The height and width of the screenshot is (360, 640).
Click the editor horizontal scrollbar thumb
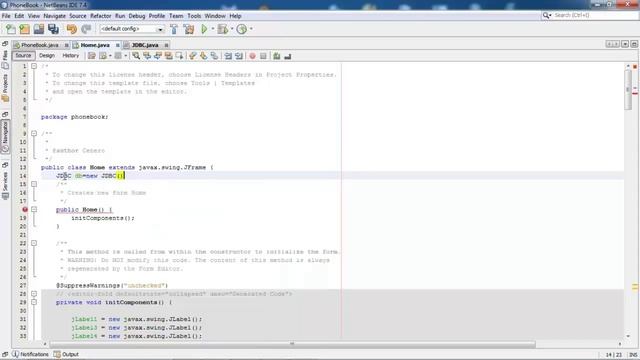[292, 344]
